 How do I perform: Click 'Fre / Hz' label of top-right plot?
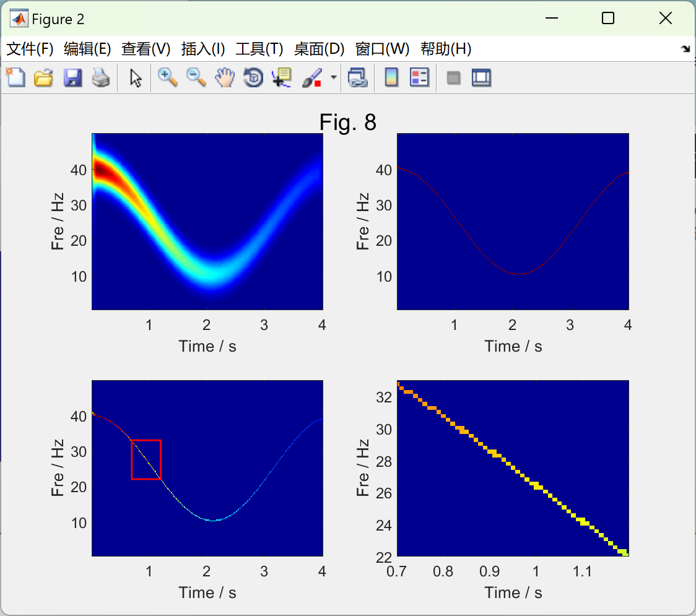(x=363, y=222)
